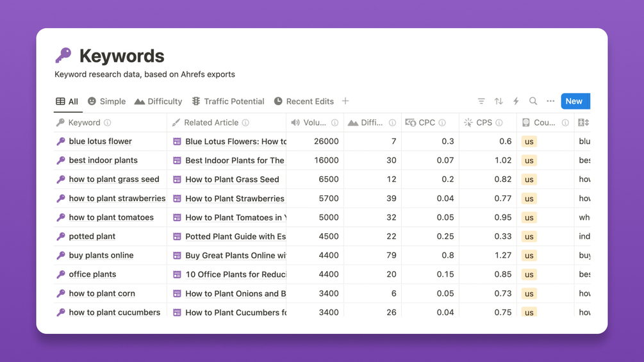Switch to the All view tab

click(67, 101)
